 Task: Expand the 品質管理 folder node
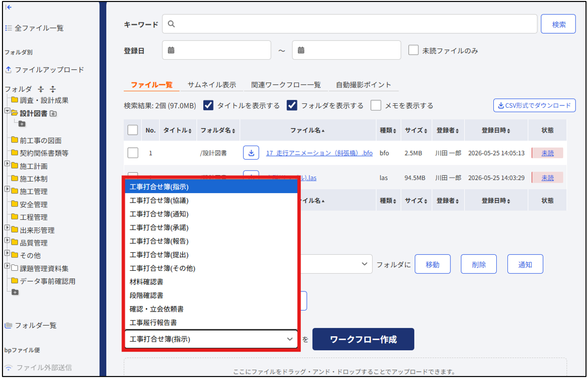click(7, 240)
